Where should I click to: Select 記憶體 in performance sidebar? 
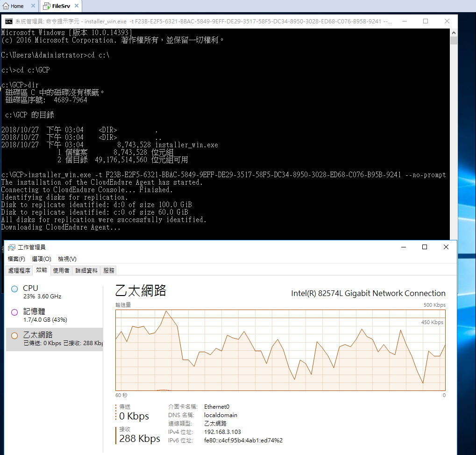(55, 315)
